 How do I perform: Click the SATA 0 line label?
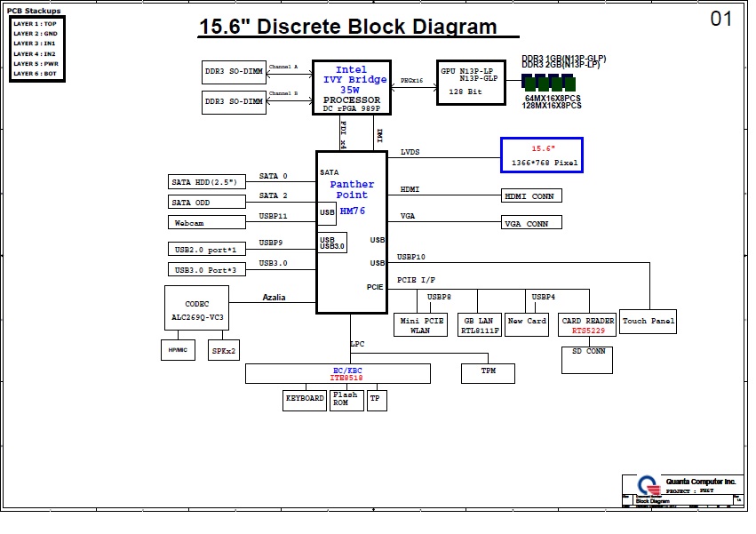click(273, 176)
